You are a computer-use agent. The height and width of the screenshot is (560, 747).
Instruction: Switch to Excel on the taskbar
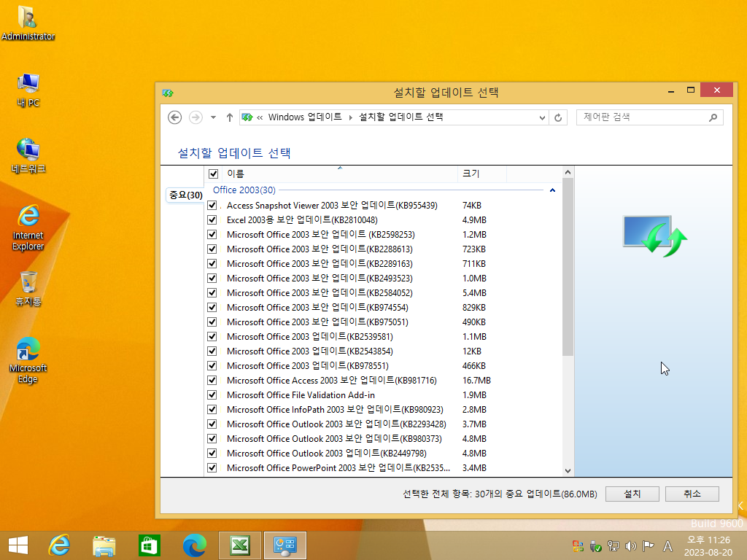[239, 545]
